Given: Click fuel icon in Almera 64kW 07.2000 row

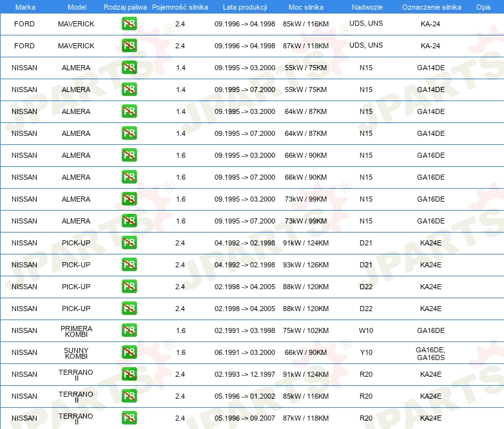Looking at the screenshot, I should [129, 133].
